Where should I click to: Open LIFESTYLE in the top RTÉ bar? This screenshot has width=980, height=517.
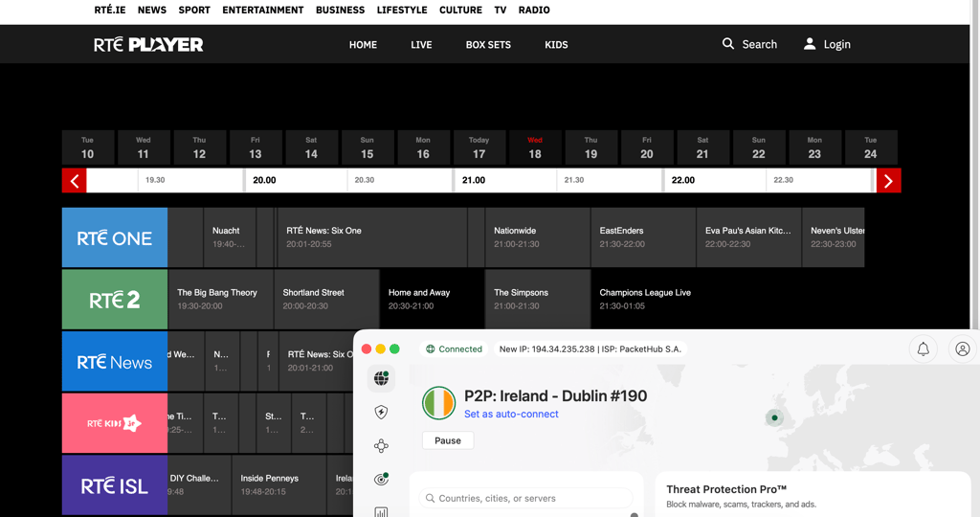402,10
